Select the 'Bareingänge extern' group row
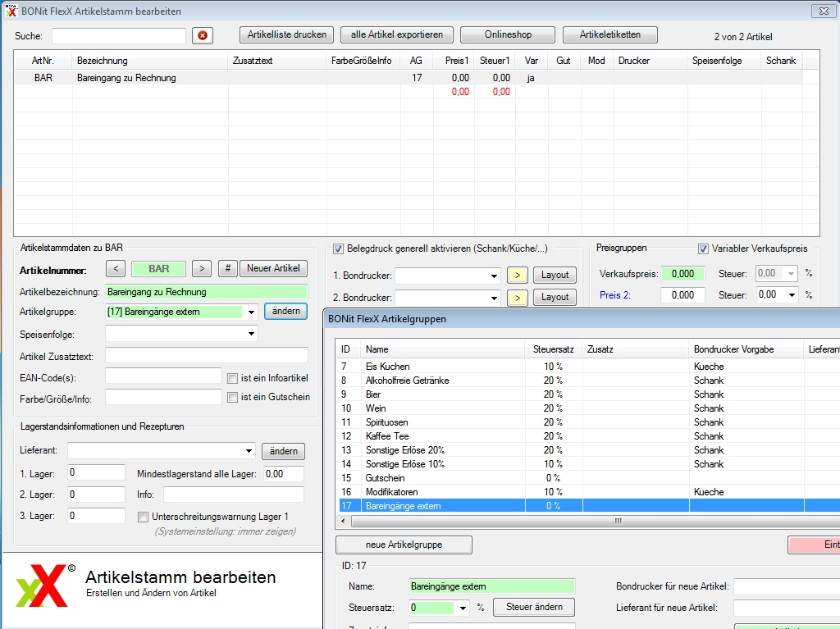This screenshot has width=840, height=629. click(587, 506)
